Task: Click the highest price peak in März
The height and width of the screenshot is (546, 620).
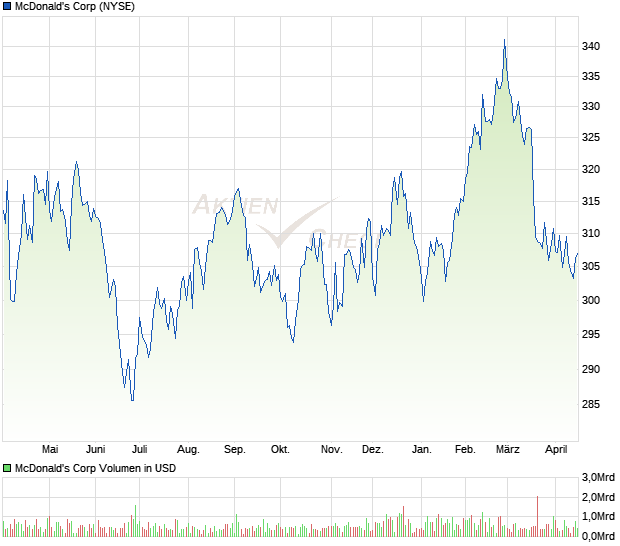Action: [x=505, y=40]
